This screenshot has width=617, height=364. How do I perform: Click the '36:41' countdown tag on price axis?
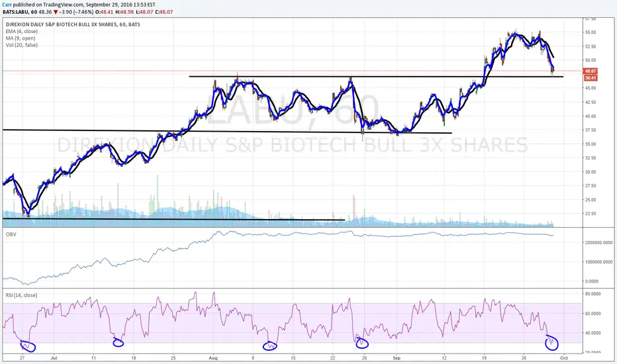(591, 78)
